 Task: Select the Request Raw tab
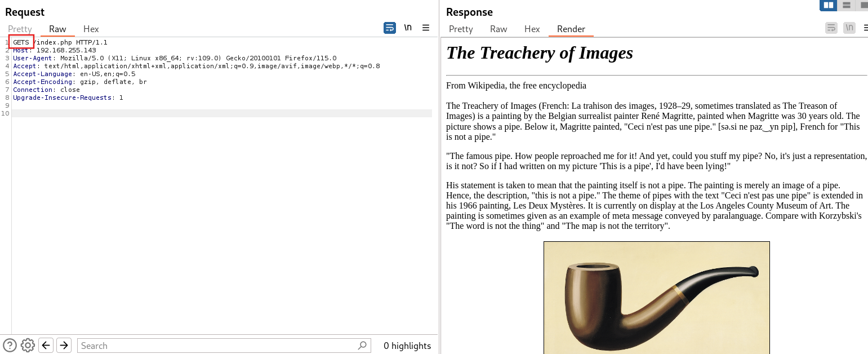coord(57,29)
